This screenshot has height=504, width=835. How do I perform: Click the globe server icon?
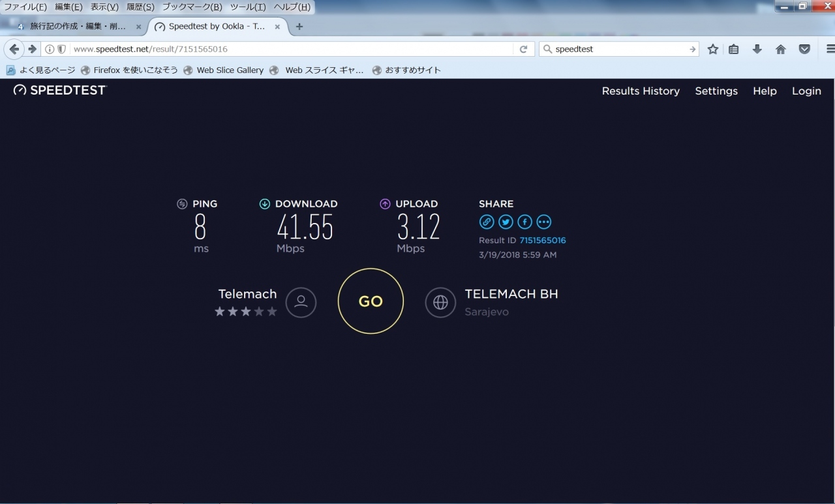pyautogui.click(x=440, y=303)
